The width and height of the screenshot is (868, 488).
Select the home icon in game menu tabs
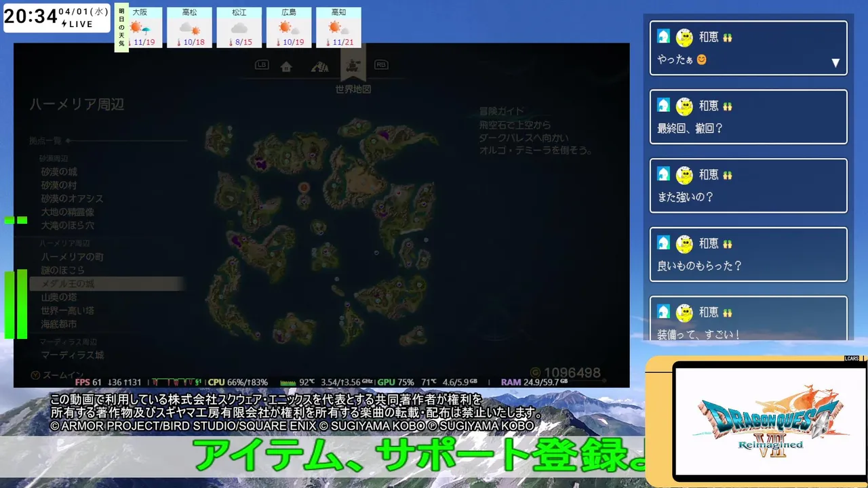[286, 66]
